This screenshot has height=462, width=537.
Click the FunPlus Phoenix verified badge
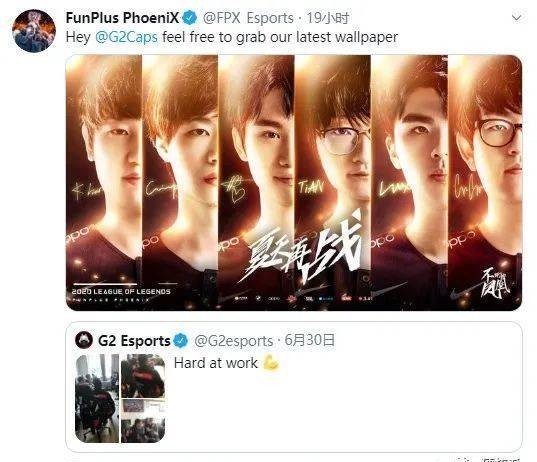click(x=190, y=17)
